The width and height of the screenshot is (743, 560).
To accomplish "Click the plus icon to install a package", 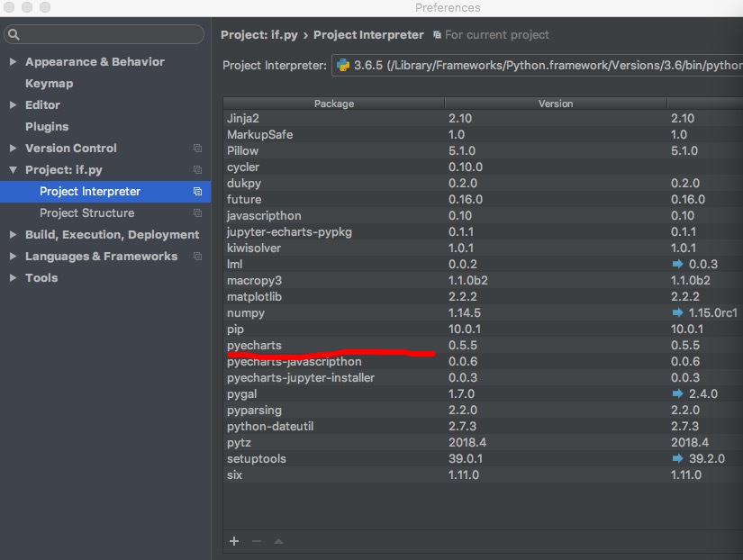I will [234, 541].
